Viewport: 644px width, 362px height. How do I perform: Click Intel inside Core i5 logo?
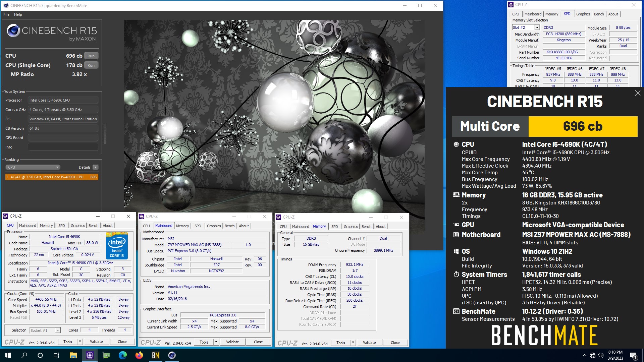click(x=117, y=246)
